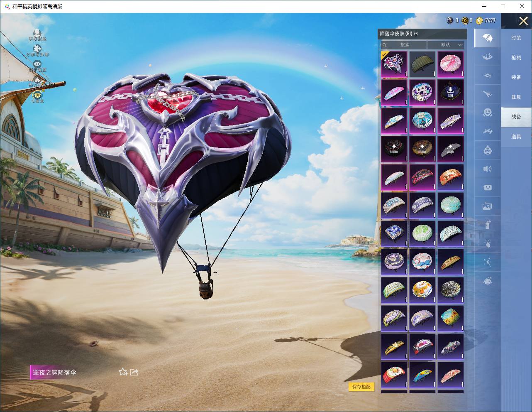
Task: Open the flame 热力 icon
Action: [x=37, y=79]
